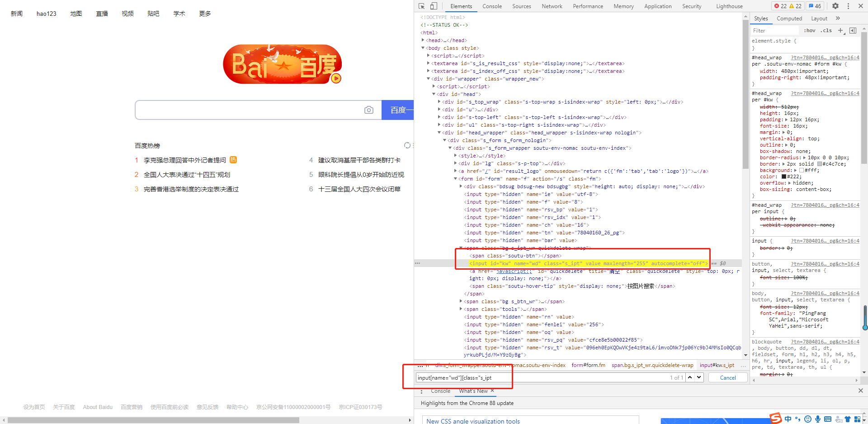
Task: Open the border color #c4c7ce swatch
Action: [x=820, y=164]
